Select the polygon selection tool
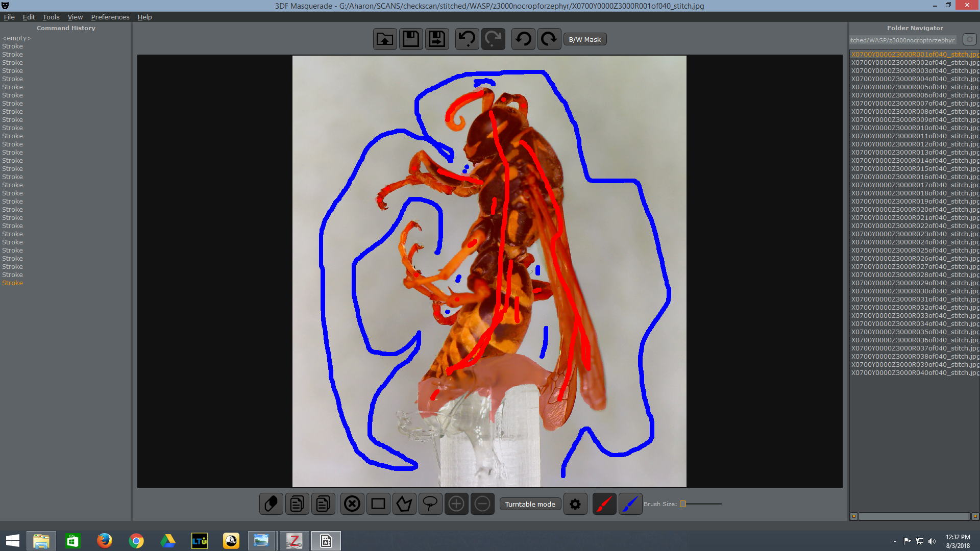Viewport: 980px width, 551px height. (x=404, y=504)
